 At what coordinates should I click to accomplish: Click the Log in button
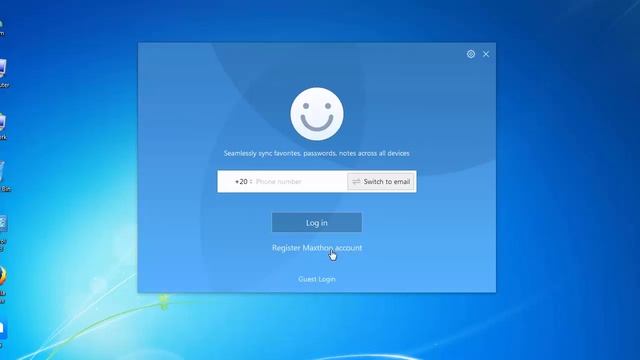click(x=317, y=222)
